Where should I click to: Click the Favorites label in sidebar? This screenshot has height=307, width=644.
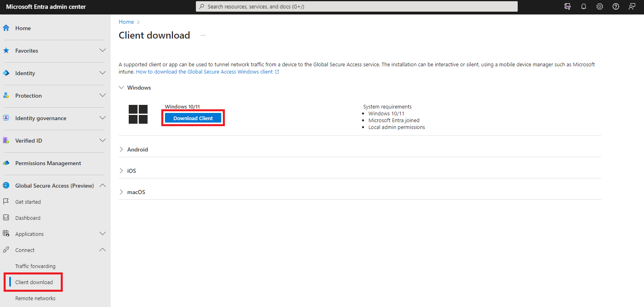point(27,51)
